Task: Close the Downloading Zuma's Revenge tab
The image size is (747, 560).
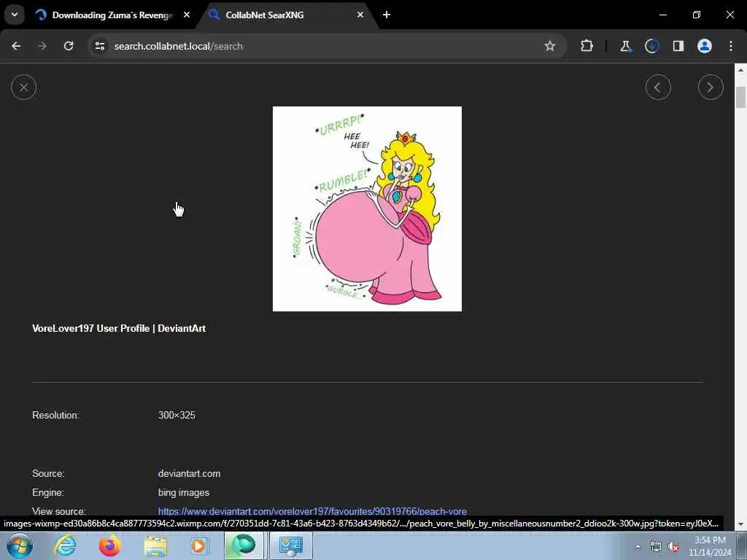Action: click(187, 15)
